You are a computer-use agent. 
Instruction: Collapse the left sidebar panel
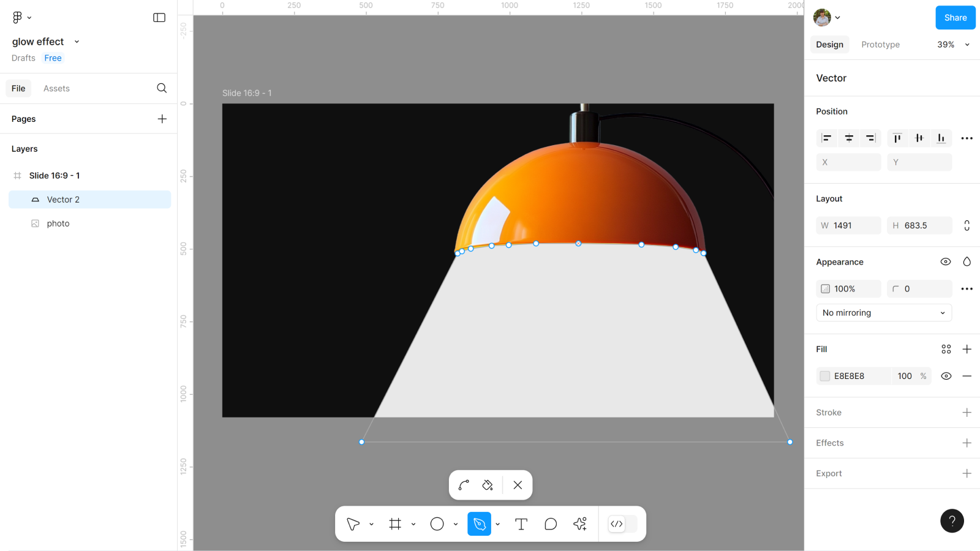pyautogui.click(x=159, y=18)
